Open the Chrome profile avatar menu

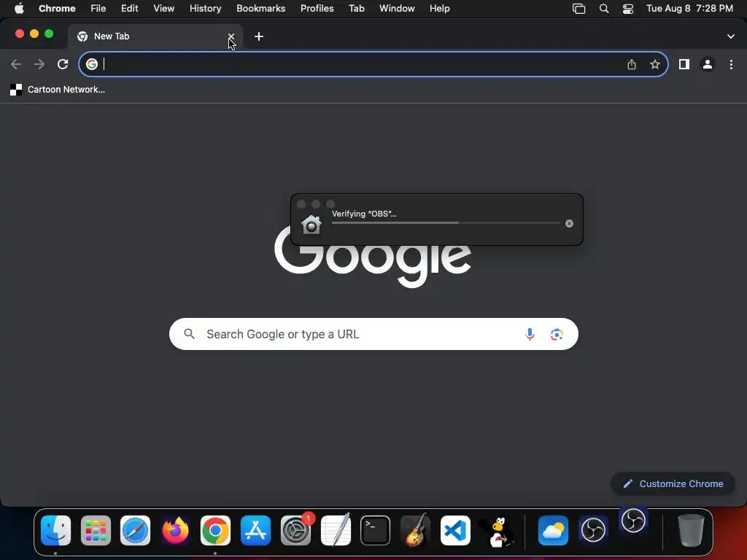tap(708, 64)
